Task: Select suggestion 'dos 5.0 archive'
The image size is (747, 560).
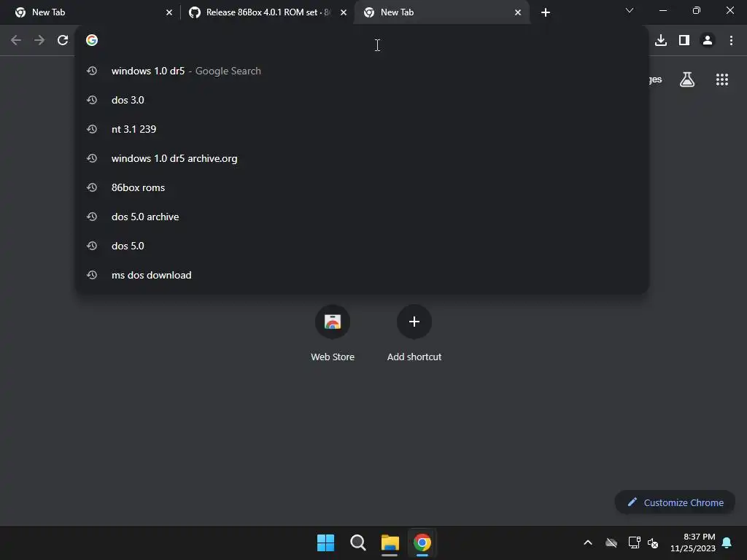Action: coord(362,217)
